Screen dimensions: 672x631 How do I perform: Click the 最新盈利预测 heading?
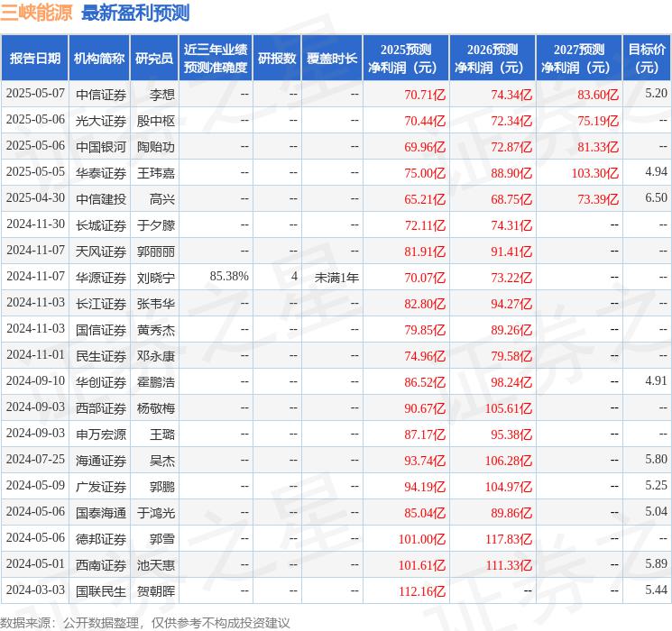pyautogui.click(x=135, y=13)
